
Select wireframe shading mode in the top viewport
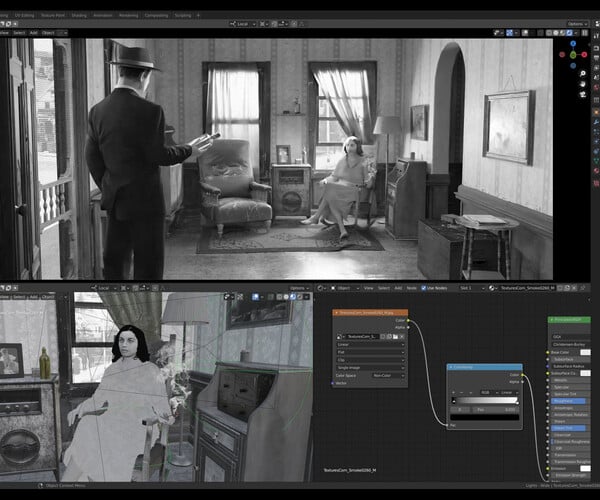click(x=549, y=33)
